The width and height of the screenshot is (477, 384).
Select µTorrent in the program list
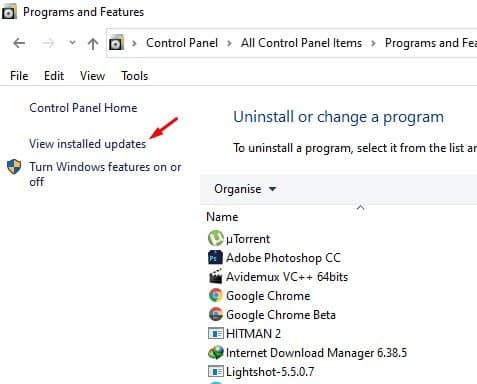coord(248,239)
